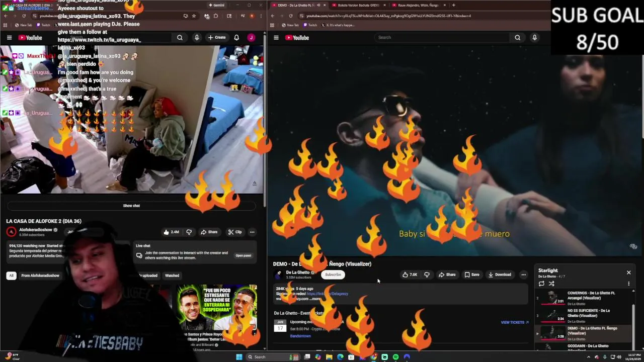Open the right YouTube window's hamburger menu

tap(276, 38)
